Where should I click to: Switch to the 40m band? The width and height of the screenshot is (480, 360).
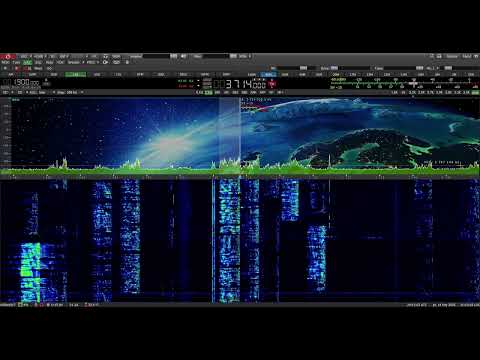302,74
